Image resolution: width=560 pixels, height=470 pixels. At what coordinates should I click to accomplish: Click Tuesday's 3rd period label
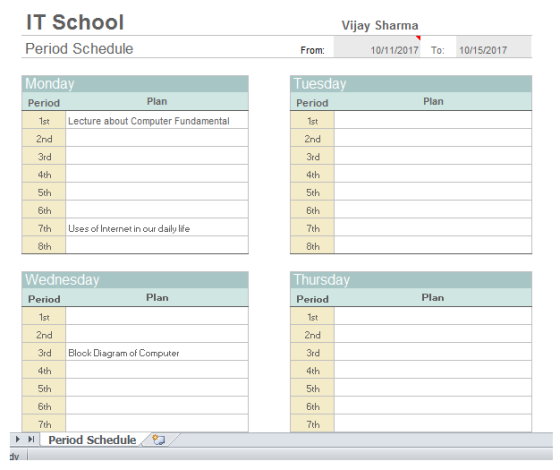312,156
